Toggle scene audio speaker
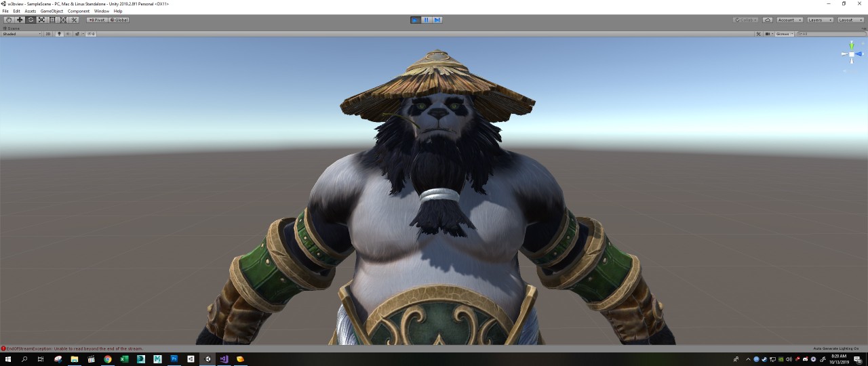 point(68,34)
